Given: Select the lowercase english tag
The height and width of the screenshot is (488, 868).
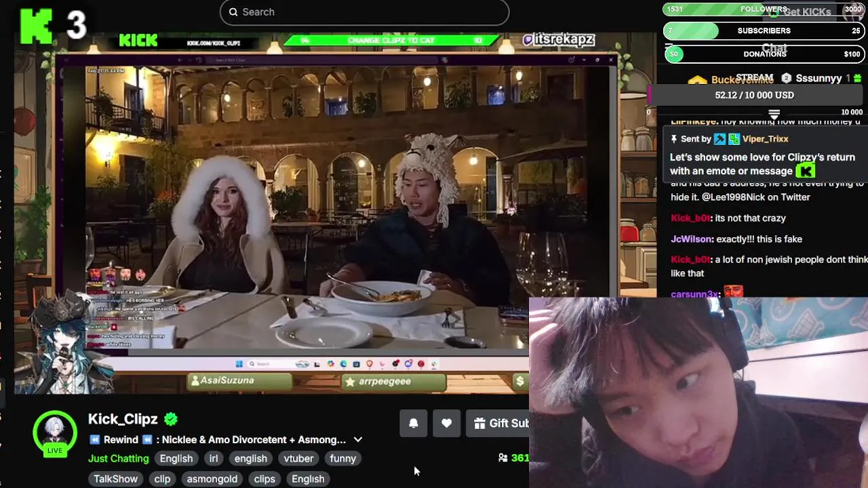Looking at the screenshot, I should (x=250, y=459).
